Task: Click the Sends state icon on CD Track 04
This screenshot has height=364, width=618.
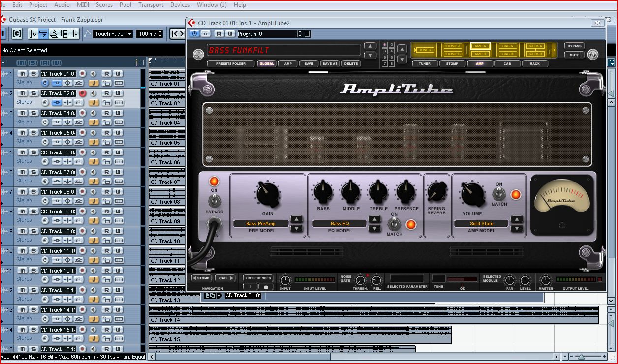Action: coord(79,122)
